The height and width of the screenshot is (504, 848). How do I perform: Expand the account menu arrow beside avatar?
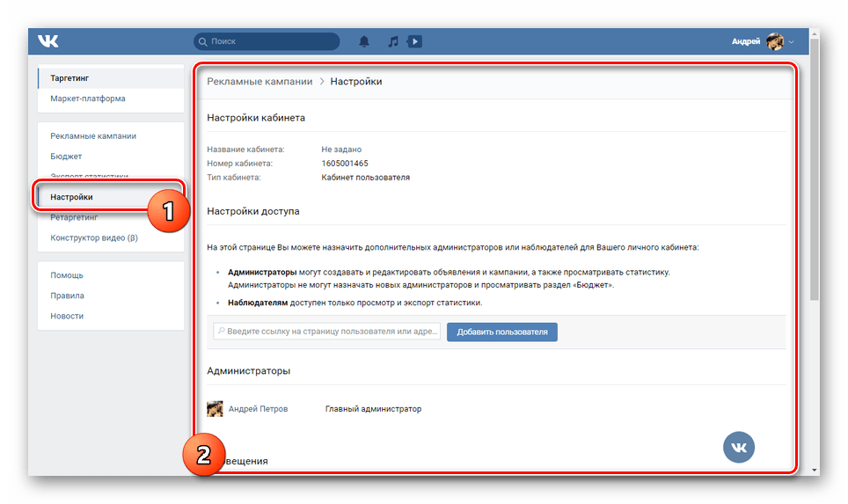(x=791, y=41)
